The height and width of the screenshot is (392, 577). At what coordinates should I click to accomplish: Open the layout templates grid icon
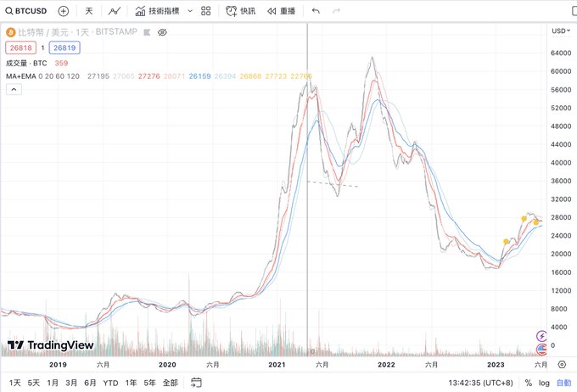pyautogui.click(x=206, y=11)
